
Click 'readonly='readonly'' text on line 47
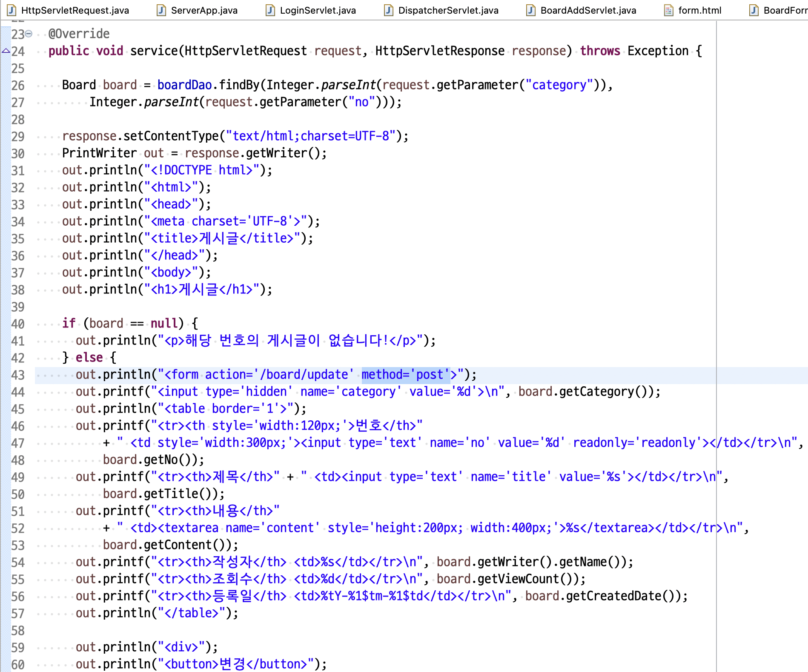pyautogui.click(x=637, y=443)
